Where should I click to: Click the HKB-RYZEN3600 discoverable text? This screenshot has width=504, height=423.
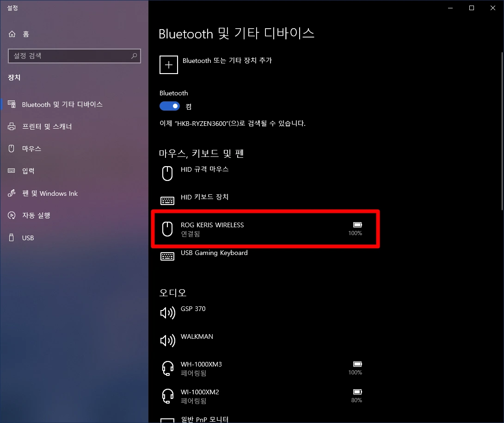(233, 124)
